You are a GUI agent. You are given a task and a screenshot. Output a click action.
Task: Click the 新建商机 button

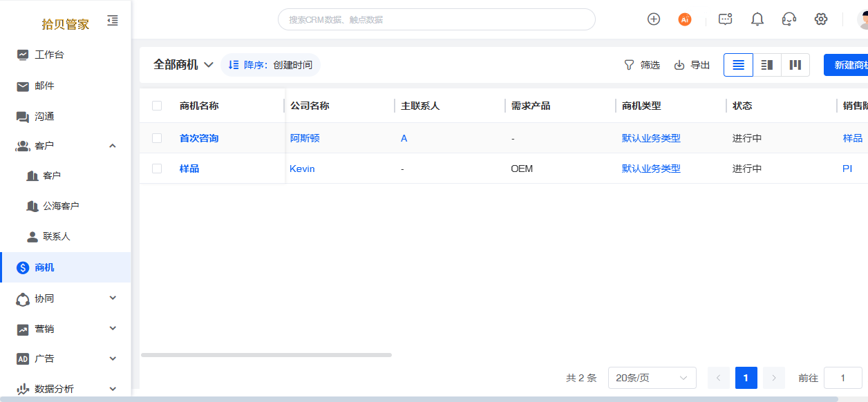(846, 65)
